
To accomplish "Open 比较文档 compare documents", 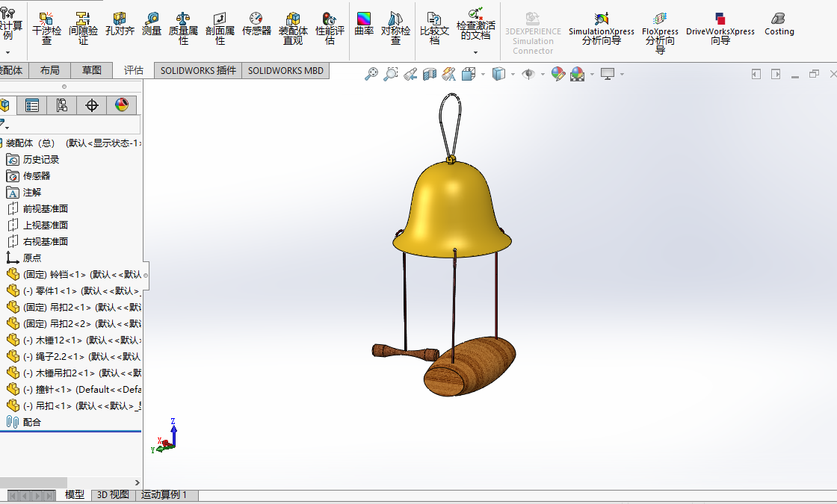I will [x=434, y=29].
